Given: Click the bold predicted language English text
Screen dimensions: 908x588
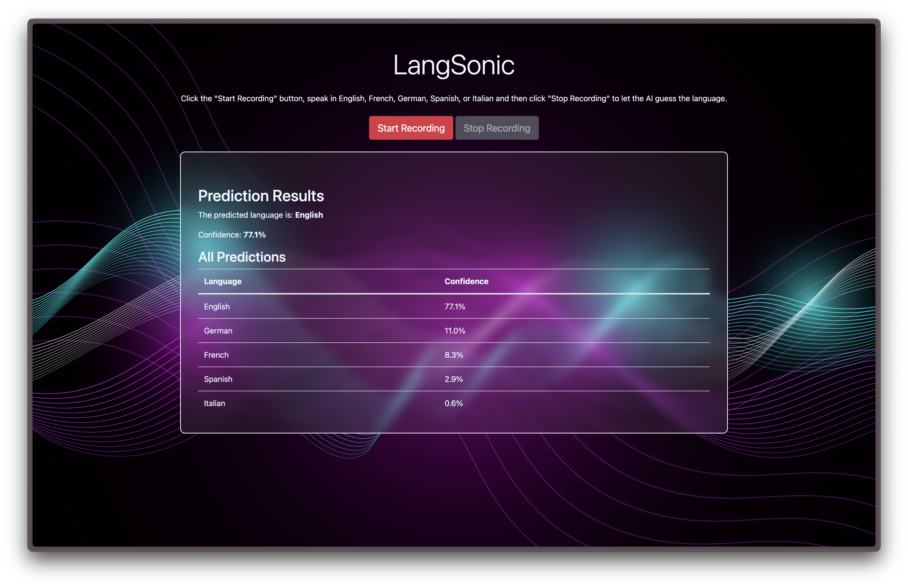Looking at the screenshot, I should click(309, 215).
